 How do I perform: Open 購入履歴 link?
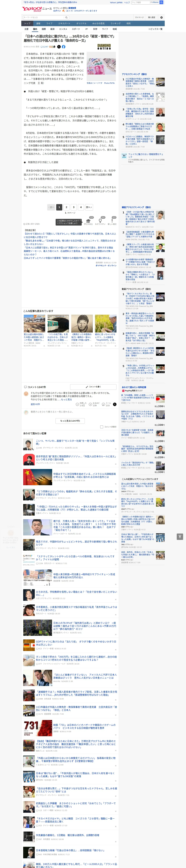click(152, 18)
